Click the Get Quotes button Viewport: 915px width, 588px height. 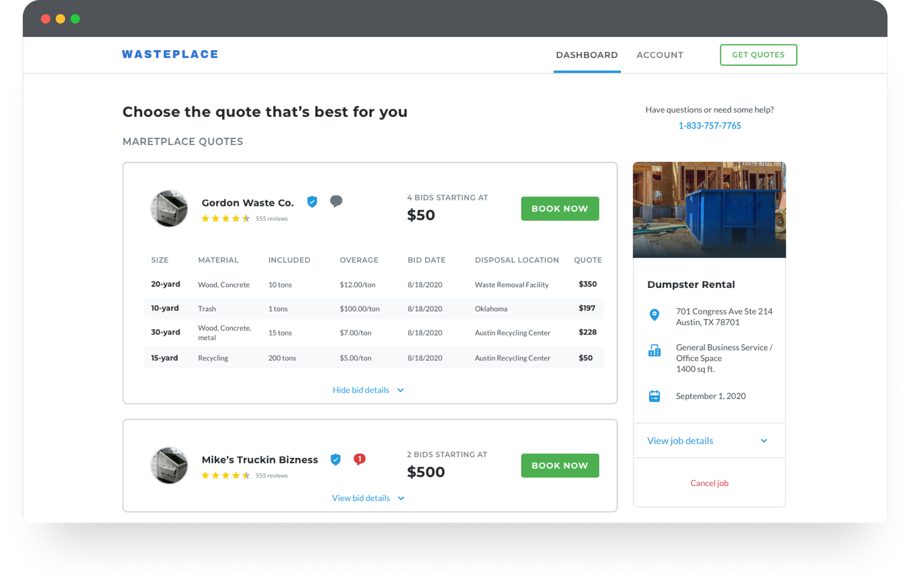[758, 55]
